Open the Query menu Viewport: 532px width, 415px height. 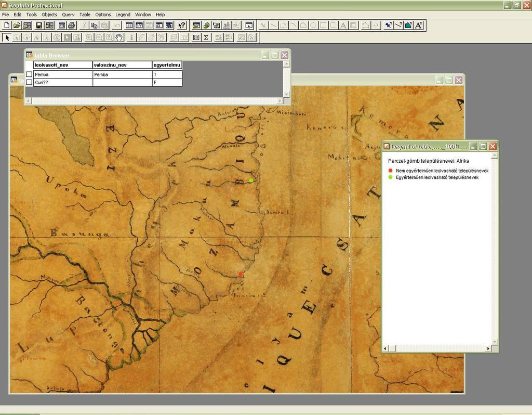tap(68, 15)
